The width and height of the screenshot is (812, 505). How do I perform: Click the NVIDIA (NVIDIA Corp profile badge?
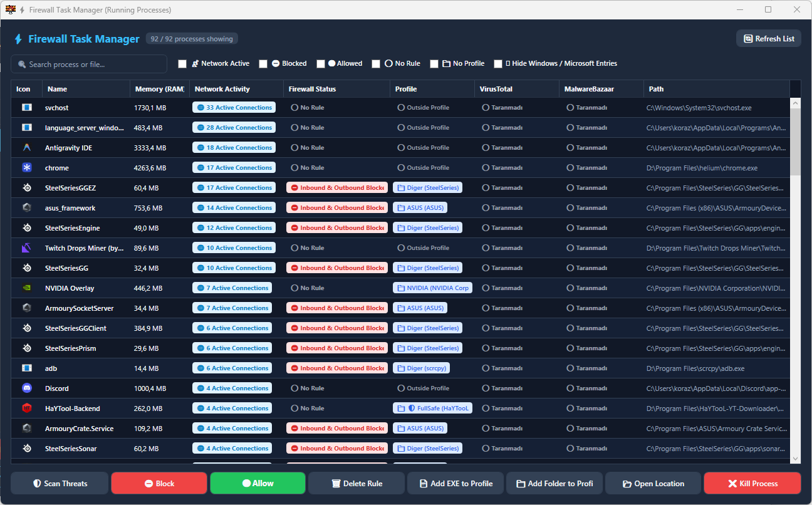(x=432, y=288)
